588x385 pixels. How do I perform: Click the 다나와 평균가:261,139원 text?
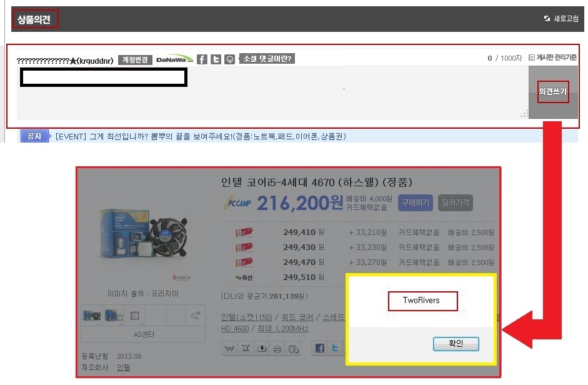[264, 296]
